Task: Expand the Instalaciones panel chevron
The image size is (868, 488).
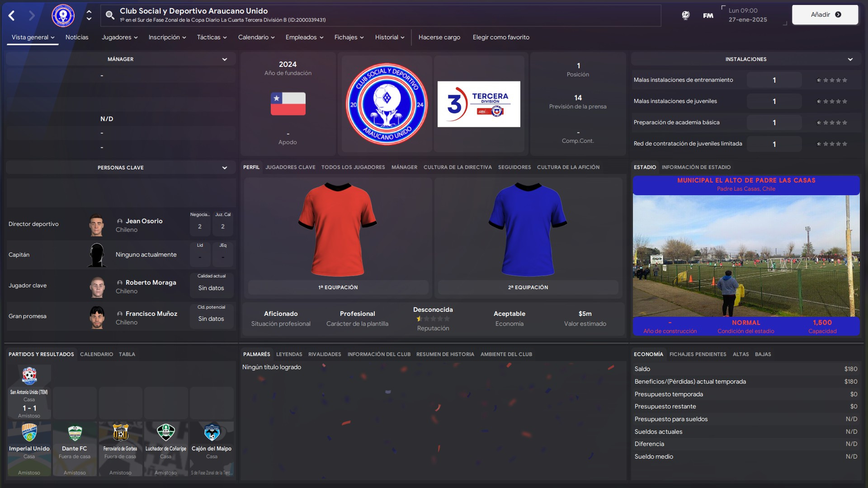Action: [x=850, y=59]
